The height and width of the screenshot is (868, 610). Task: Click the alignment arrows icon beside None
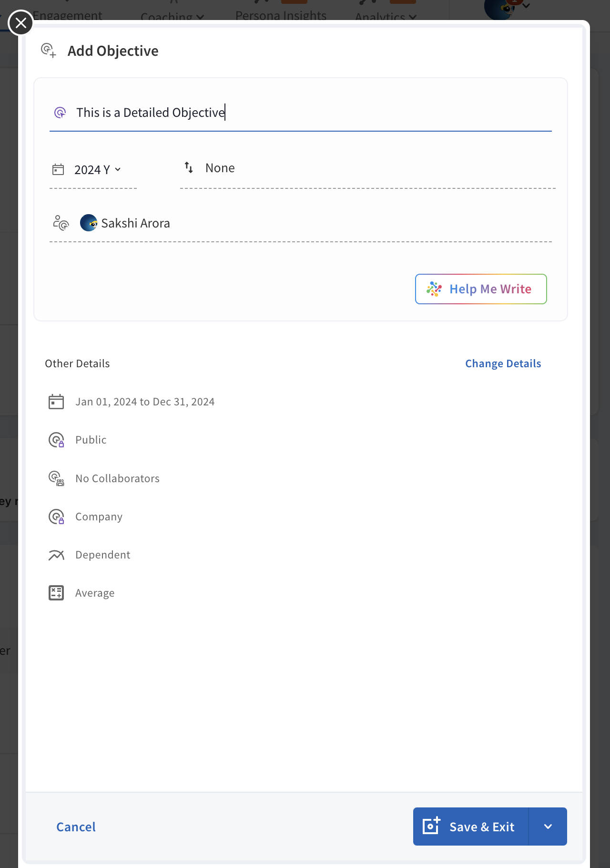pos(189,167)
